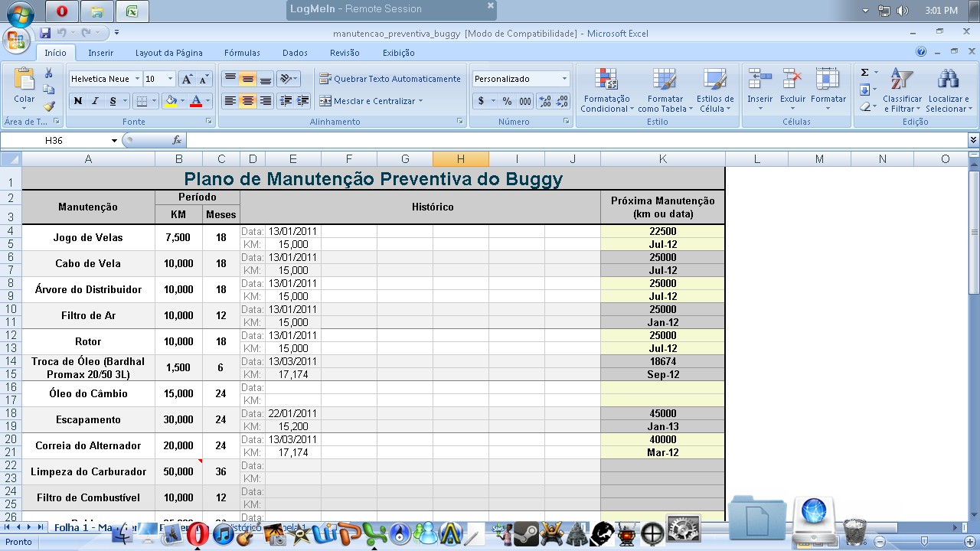Switch to the Inserir tab
This screenshot has width=980, height=551.
[x=100, y=53]
